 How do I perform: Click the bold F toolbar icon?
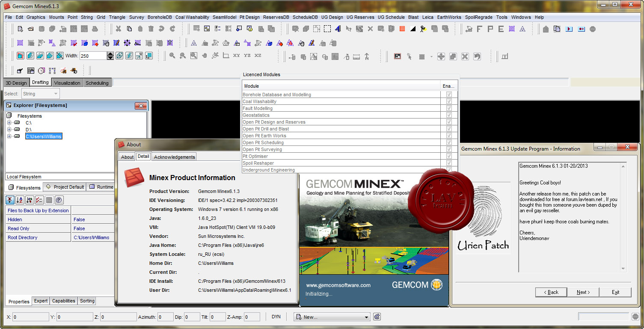(x=480, y=29)
